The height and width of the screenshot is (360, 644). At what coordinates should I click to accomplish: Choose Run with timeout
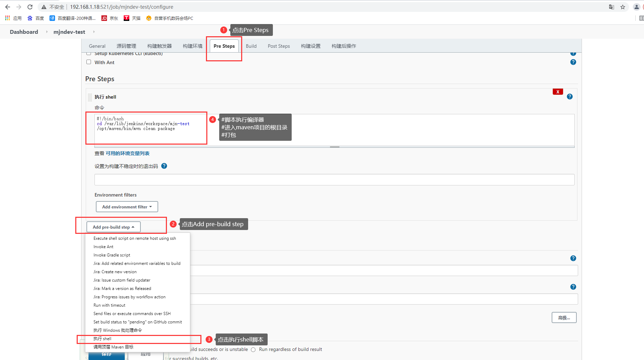(138, 305)
